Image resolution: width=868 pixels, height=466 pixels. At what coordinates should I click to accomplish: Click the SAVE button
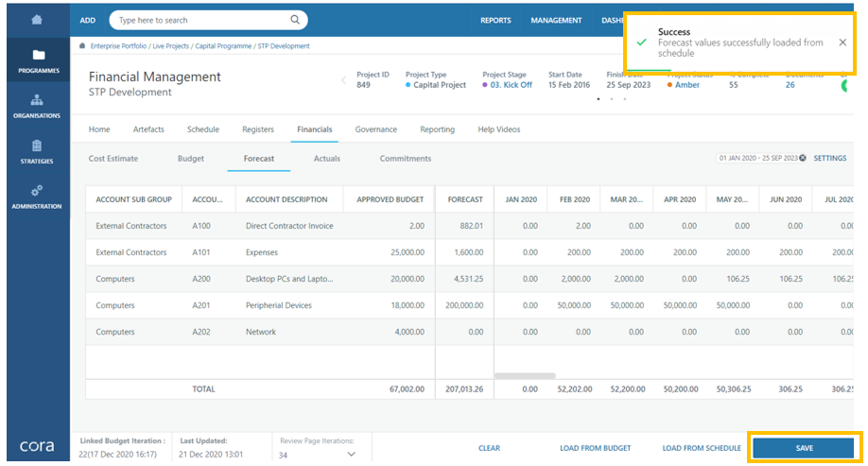click(x=804, y=448)
